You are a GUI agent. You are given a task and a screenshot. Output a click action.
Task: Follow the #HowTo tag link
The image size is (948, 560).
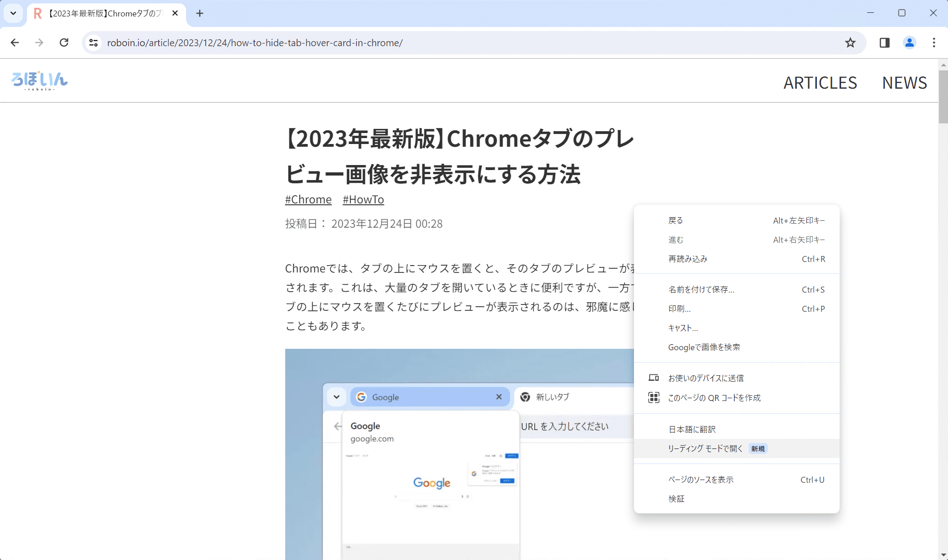[x=363, y=199]
